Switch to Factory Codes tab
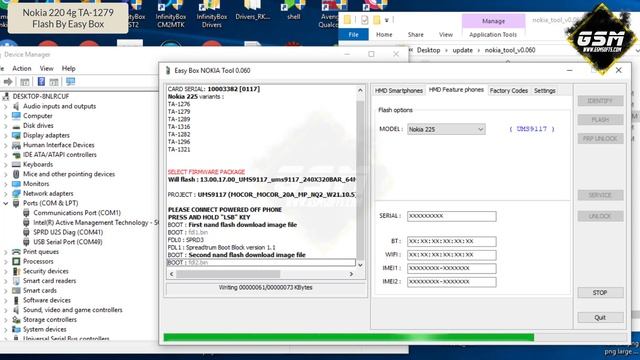This screenshot has height=360, width=640. point(509,91)
